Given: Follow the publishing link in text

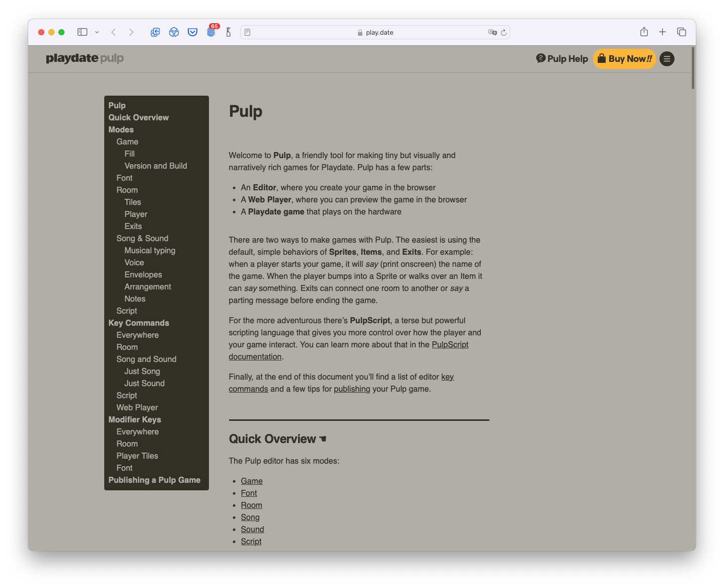Looking at the screenshot, I should 352,389.
